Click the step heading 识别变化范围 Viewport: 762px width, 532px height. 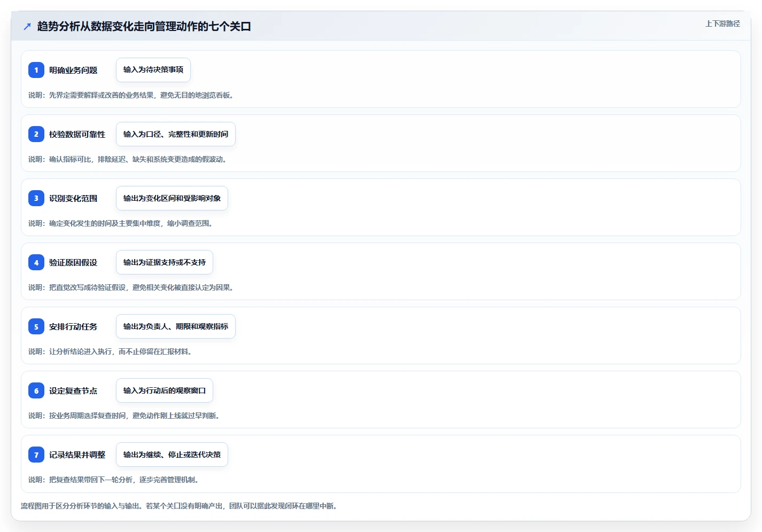[x=73, y=198]
